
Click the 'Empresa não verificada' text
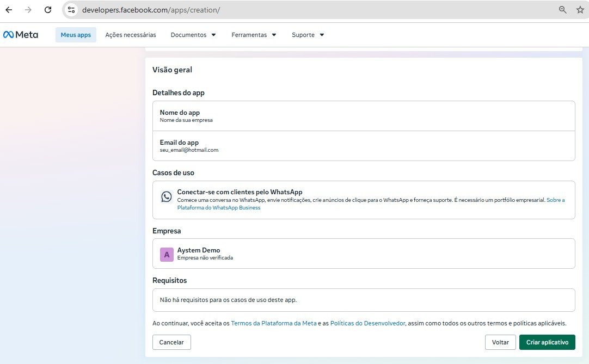(205, 258)
